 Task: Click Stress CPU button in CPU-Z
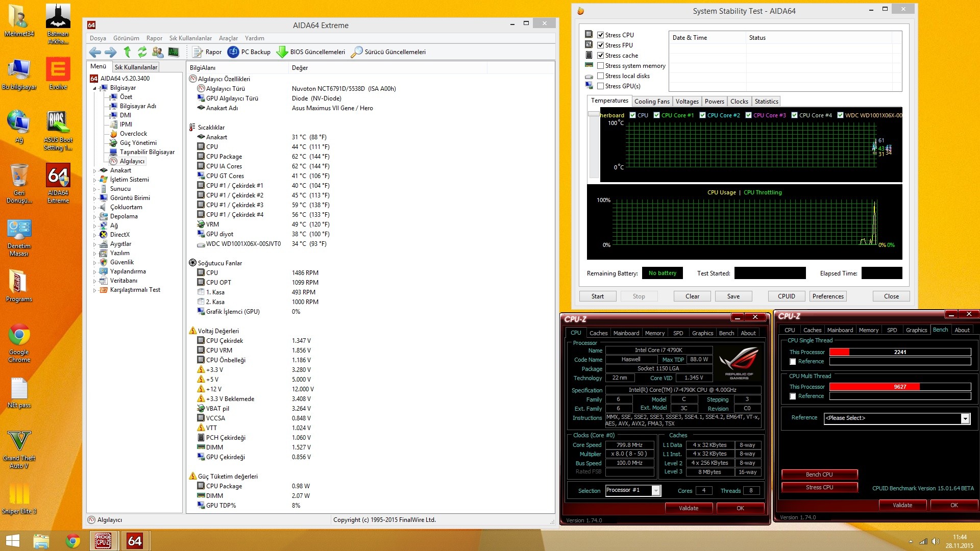(x=819, y=487)
